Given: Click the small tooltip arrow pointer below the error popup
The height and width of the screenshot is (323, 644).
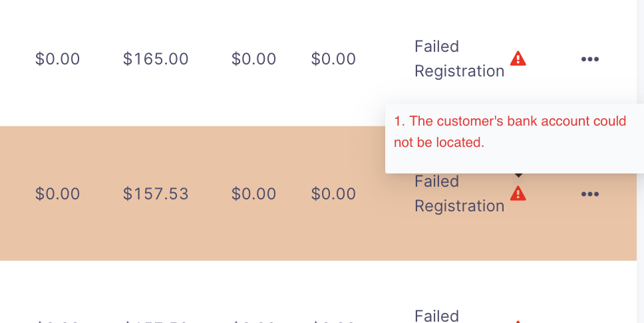Looking at the screenshot, I should [x=519, y=175].
